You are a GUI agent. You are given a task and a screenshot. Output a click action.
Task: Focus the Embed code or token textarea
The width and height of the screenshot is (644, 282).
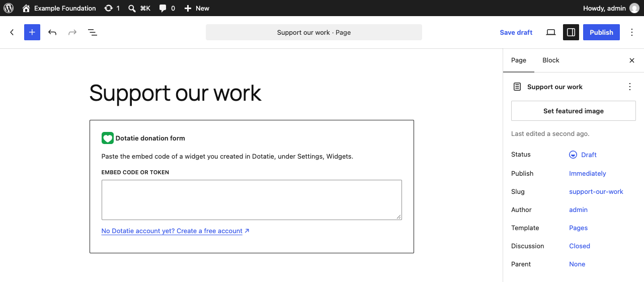[x=252, y=200]
